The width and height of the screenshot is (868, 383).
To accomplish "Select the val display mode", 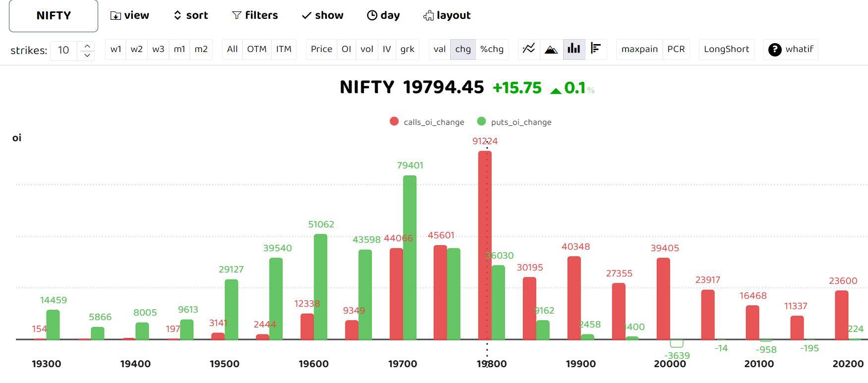I will (440, 49).
